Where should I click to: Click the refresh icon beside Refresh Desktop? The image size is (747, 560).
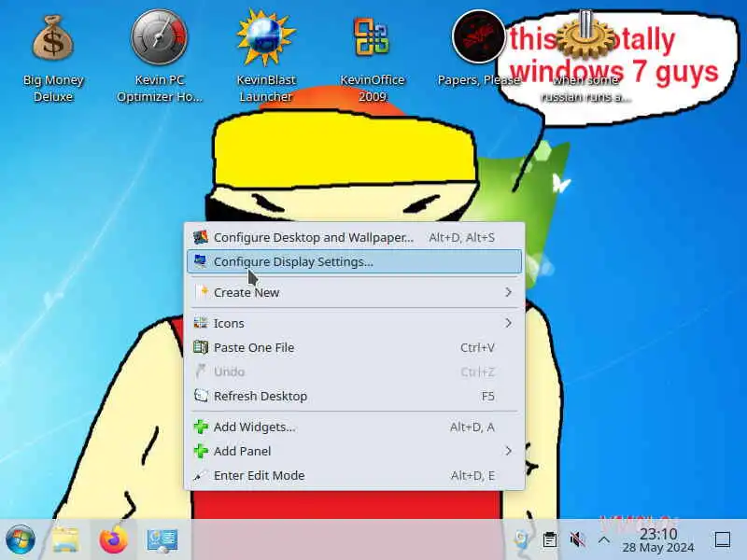point(201,396)
